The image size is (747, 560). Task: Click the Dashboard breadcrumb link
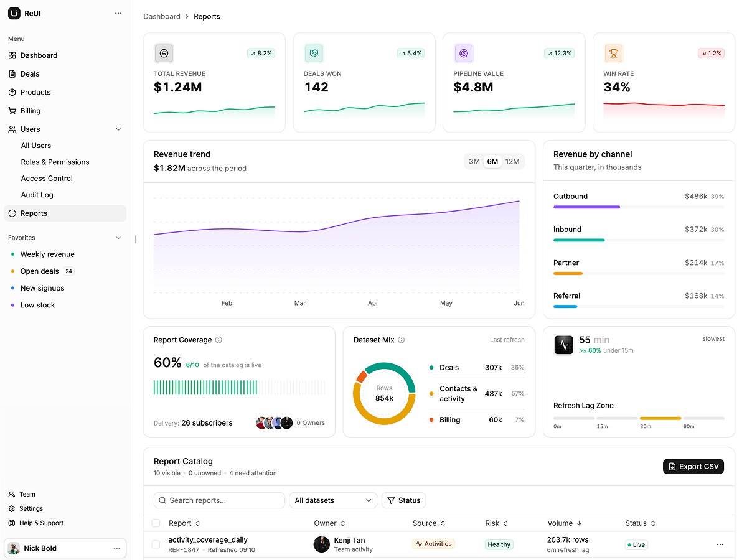[x=162, y=17]
